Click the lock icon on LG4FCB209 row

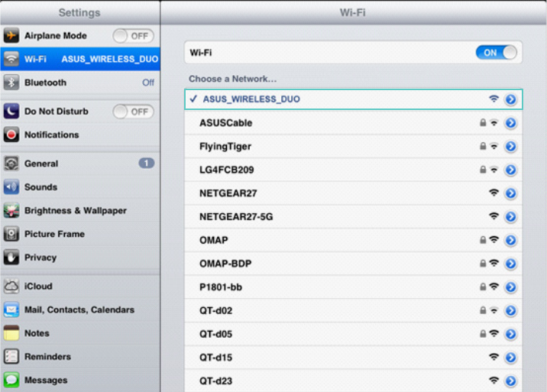(483, 170)
